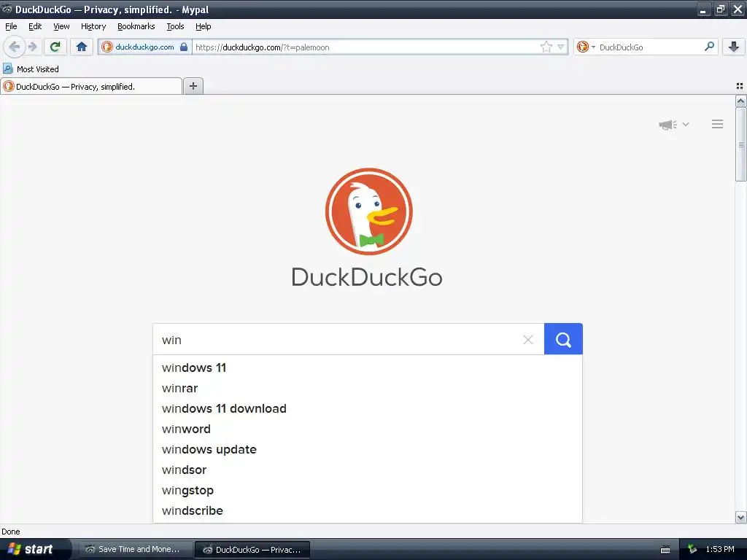Switch to DuckDuckGo — Privac... taskbar window
Image resolution: width=747 pixels, height=560 pixels.
252,550
